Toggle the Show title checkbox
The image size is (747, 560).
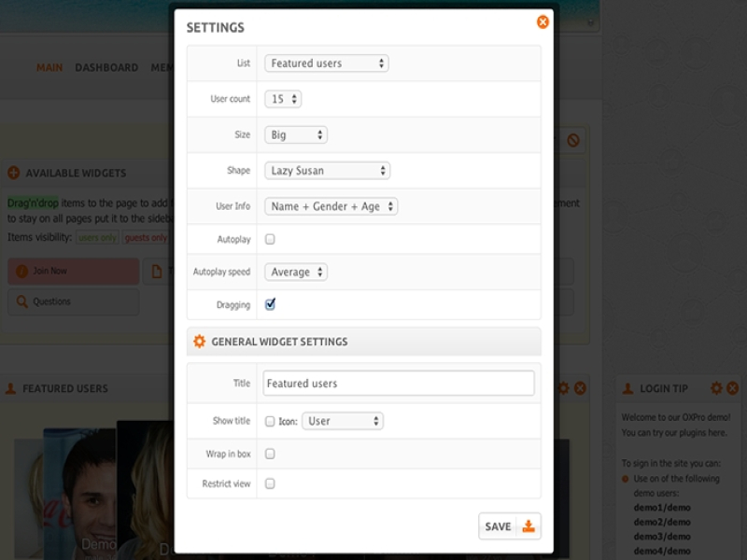[x=270, y=421]
